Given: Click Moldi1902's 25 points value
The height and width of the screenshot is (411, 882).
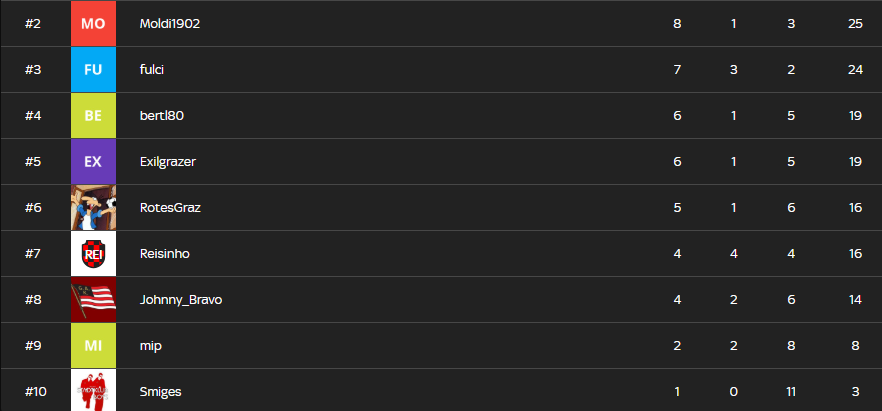Looking at the screenshot, I should tap(855, 23).
